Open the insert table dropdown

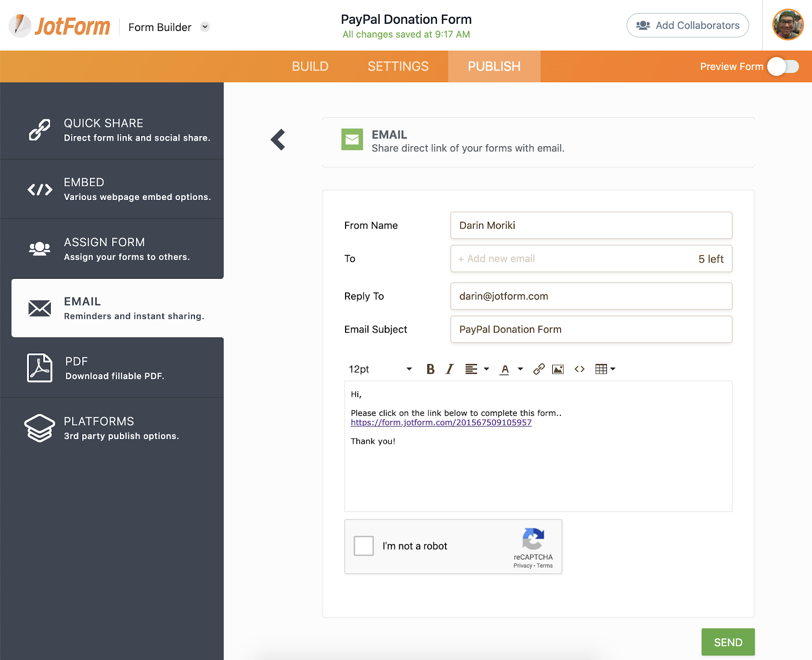point(605,369)
